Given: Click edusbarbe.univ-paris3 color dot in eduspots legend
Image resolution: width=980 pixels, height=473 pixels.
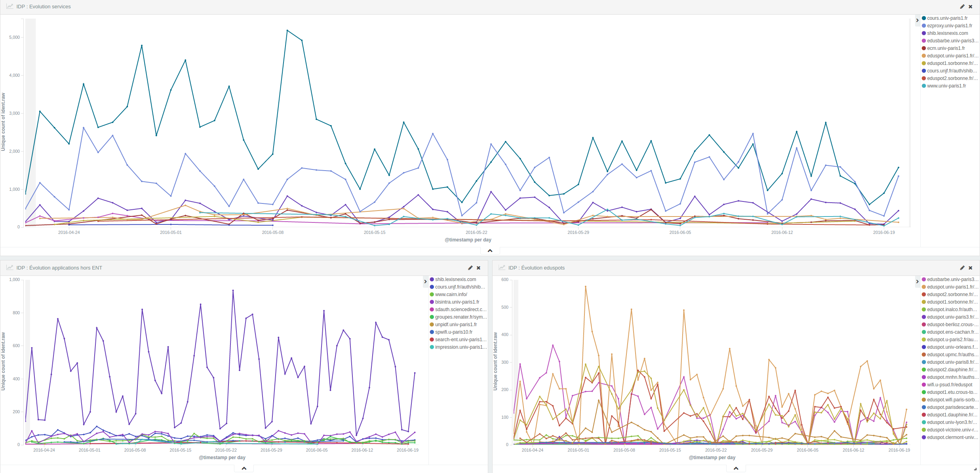Looking at the screenshot, I should tap(924, 279).
